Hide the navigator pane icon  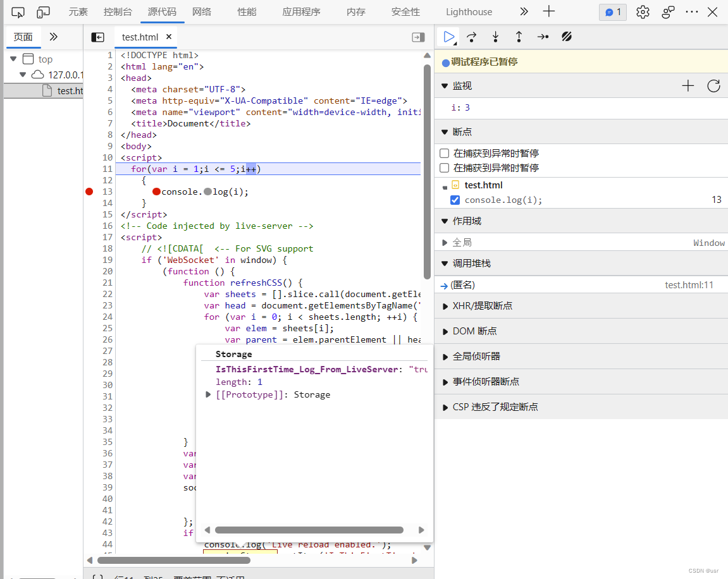97,37
